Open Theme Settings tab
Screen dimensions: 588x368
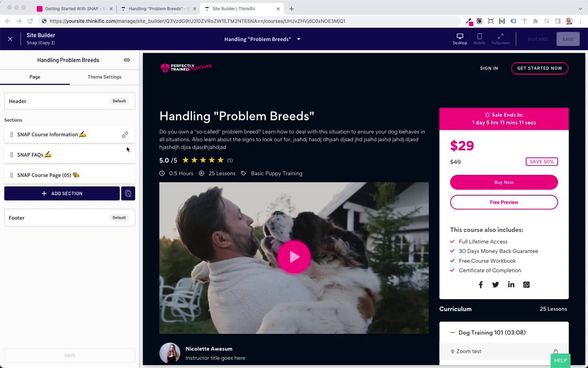tap(104, 77)
